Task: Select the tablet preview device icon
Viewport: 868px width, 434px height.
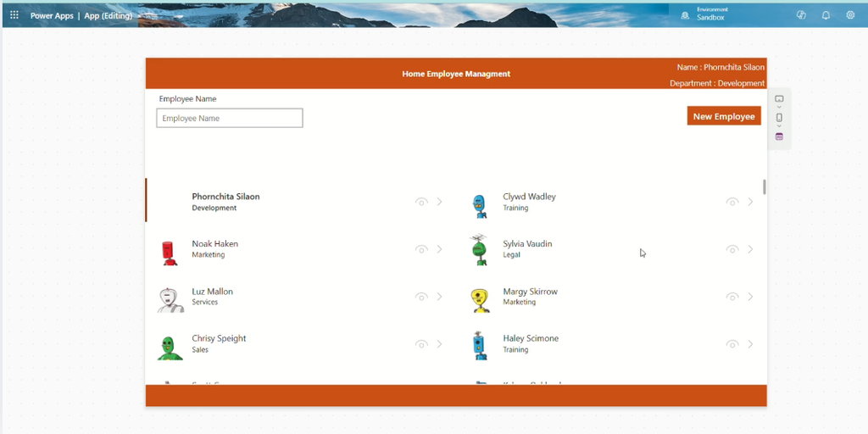Action: point(779,98)
